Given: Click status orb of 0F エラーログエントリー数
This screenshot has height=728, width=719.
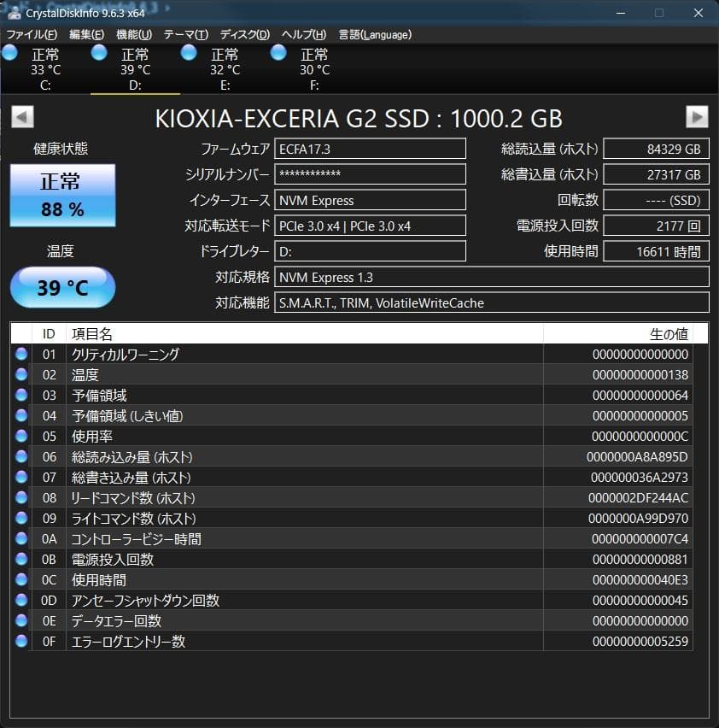Looking at the screenshot, I should 21,641.
